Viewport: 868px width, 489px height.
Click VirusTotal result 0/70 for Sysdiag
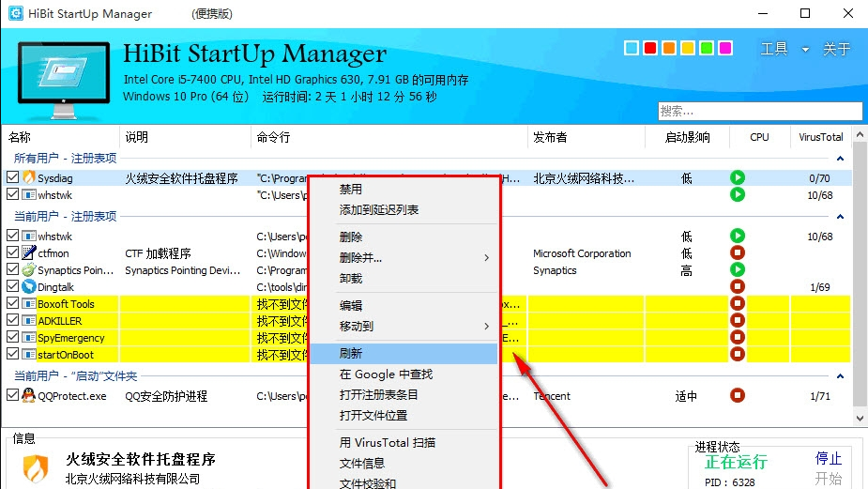[x=819, y=178]
